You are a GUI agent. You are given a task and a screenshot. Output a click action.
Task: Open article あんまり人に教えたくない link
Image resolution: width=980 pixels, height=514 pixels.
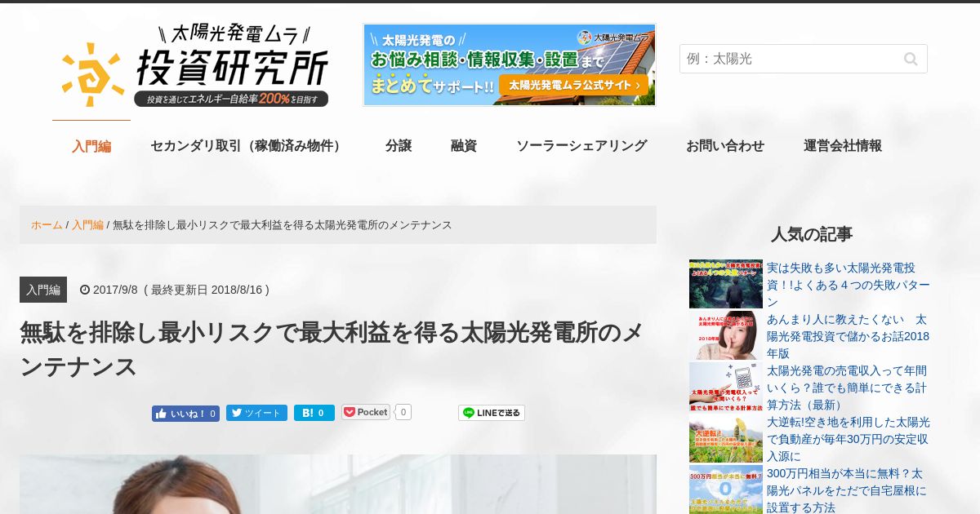(848, 336)
